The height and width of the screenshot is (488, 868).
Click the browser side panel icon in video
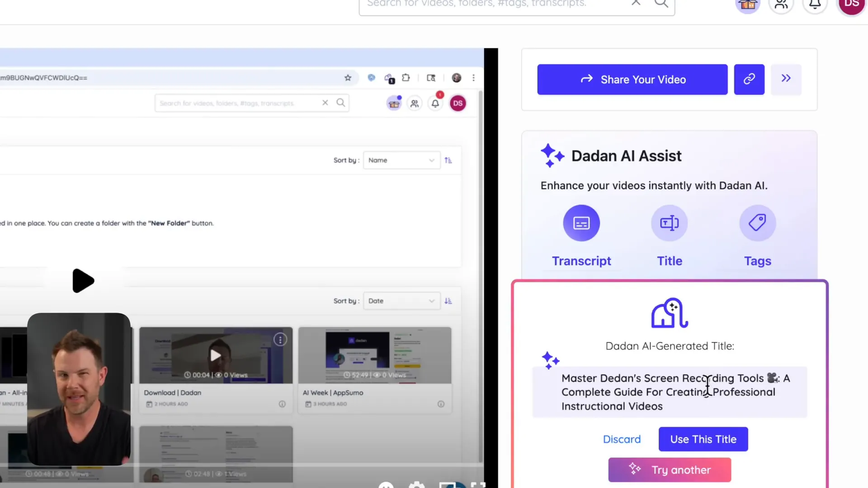click(x=431, y=78)
